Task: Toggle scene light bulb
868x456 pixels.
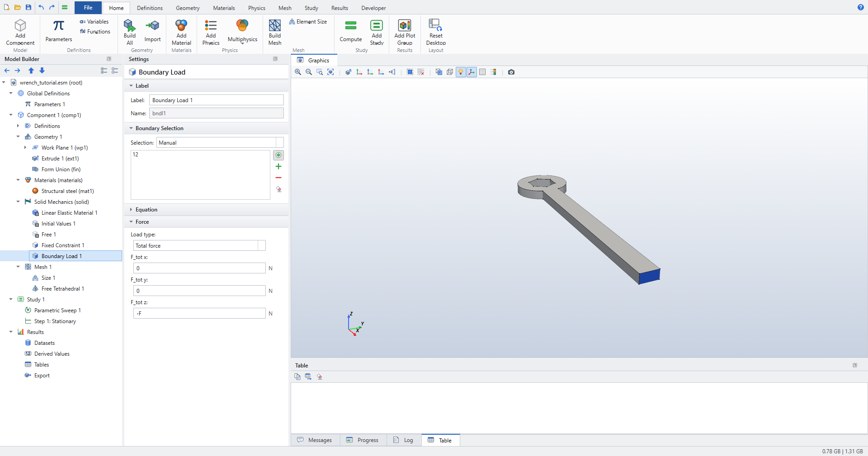Action: tap(461, 72)
